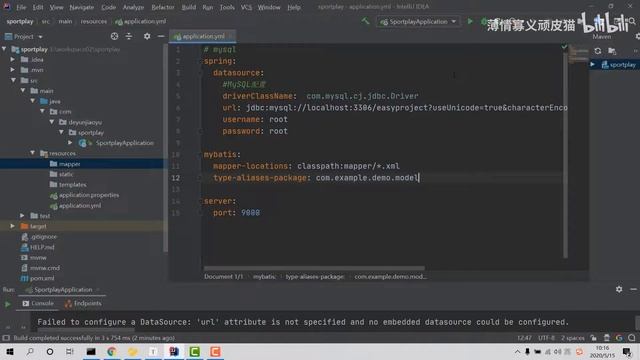
Task: Select the SportplayApplication run tab
Action: pyautogui.click(x=63, y=290)
